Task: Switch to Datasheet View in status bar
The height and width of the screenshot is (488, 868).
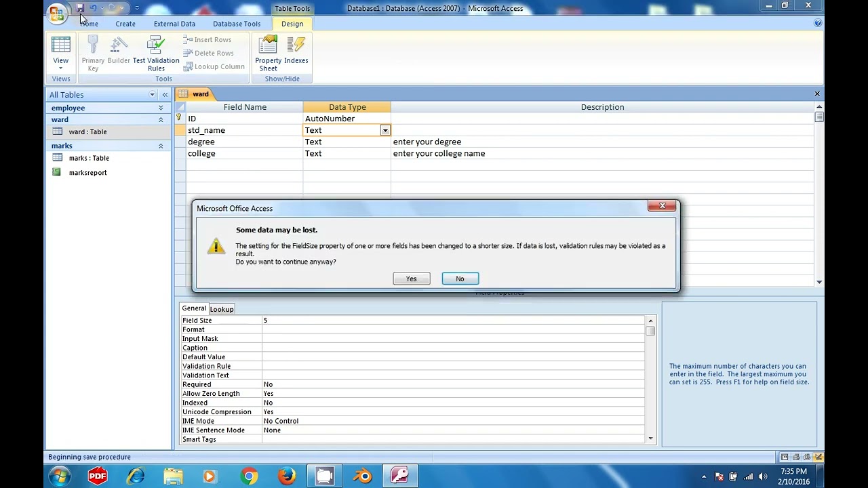Action: 784,457
